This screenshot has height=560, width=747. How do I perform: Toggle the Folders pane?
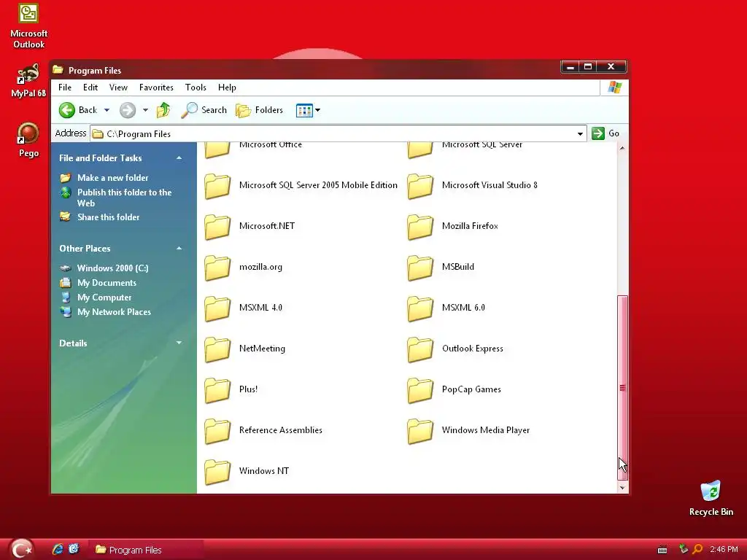click(260, 110)
